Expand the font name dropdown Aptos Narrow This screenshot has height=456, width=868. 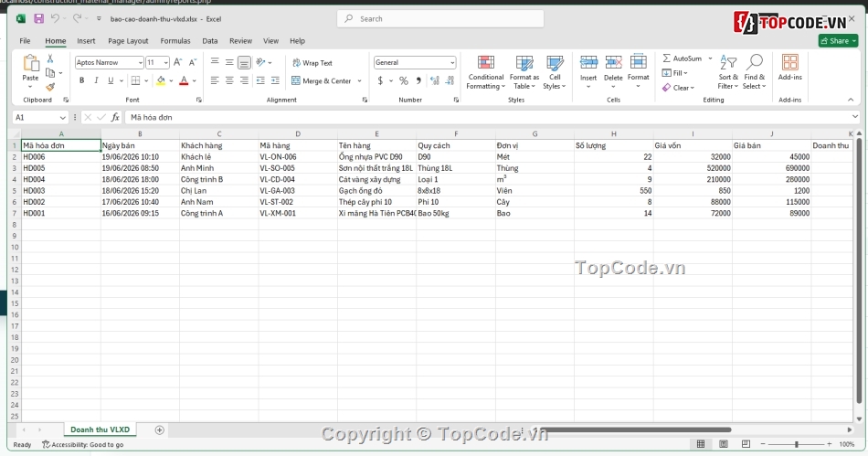tap(140, 62)
